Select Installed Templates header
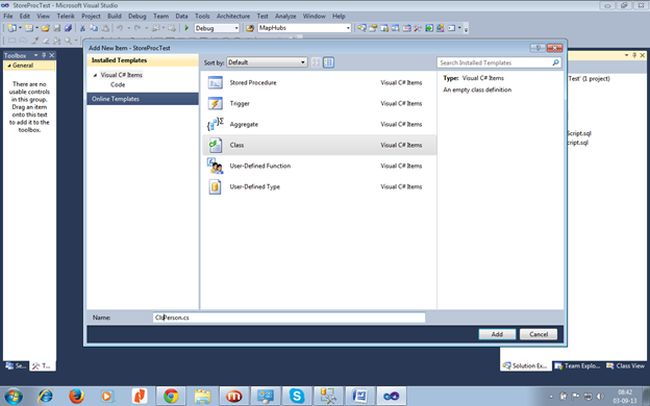The image size is (650, 406). click(x=143, y=61)
